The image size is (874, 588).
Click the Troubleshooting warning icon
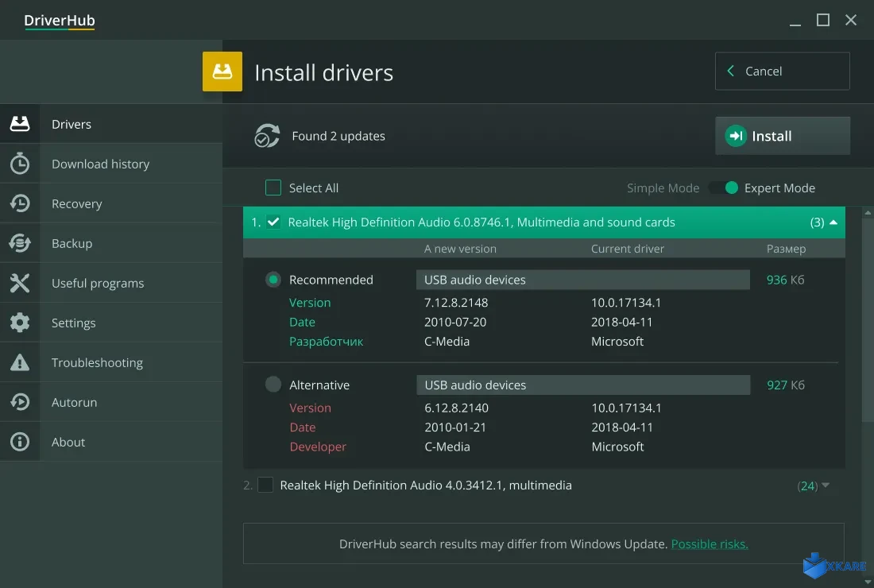tap(20, 362)
